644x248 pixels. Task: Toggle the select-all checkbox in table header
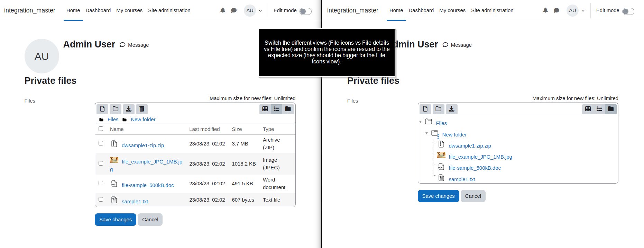[x=101, y=129]
